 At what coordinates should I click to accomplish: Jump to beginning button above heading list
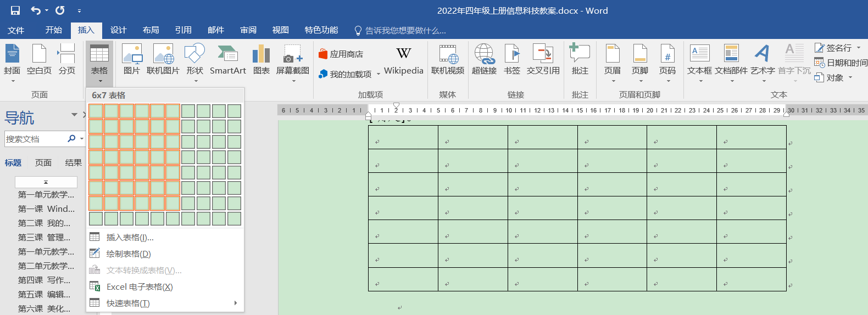[x=46, y=182]
